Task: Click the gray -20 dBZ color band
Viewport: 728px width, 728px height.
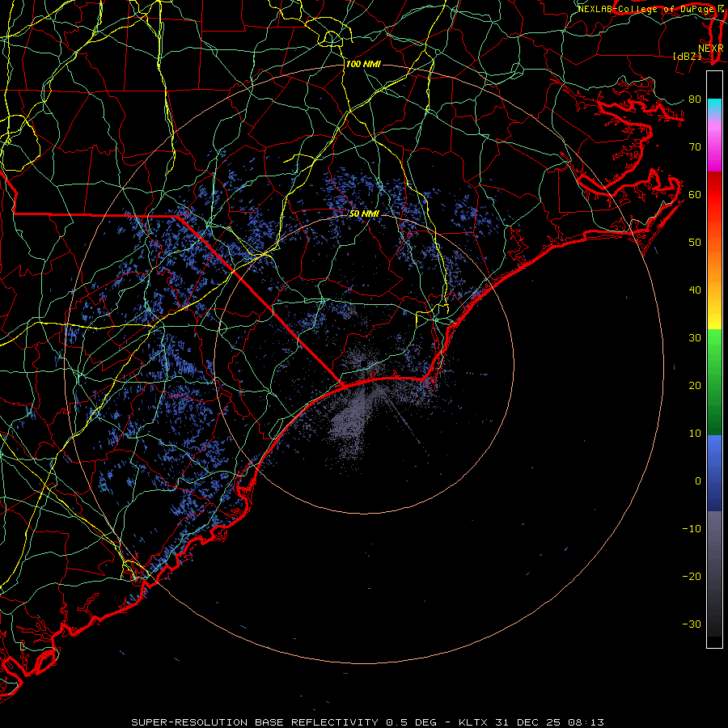Action: point(714,577)
